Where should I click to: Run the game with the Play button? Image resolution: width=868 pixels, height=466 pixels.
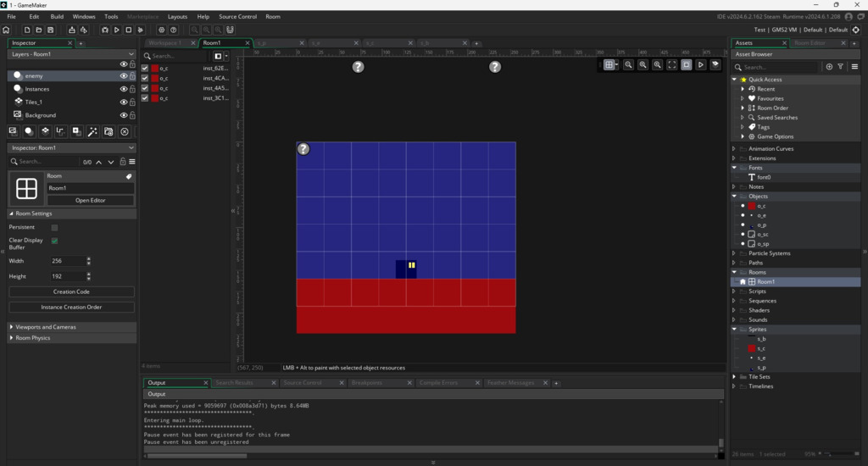[x=116, y=30]
